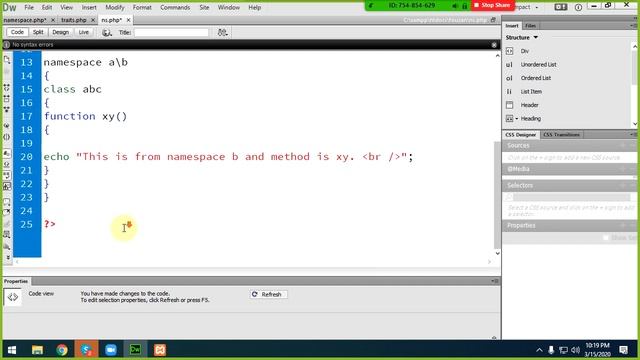The width and height of the screenshot is (640, 360).
Task: Switch to Split view
Action: tap(38, 32)
